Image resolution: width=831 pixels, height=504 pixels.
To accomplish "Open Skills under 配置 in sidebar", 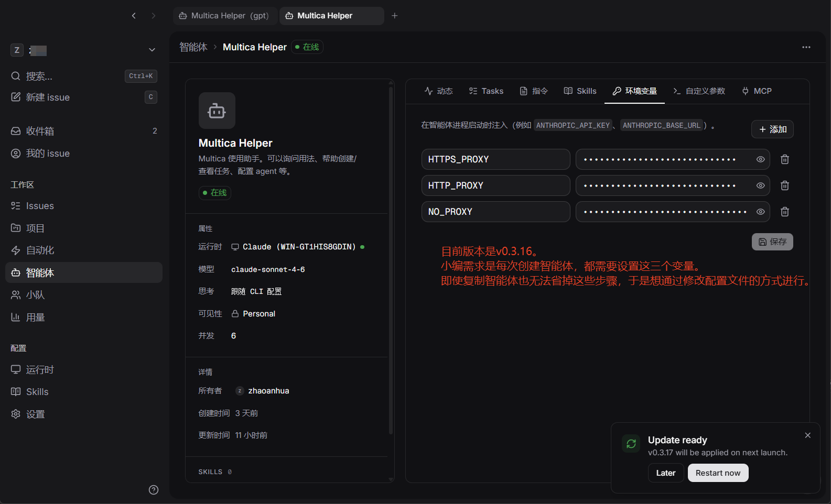I will [x=84, y=392].
